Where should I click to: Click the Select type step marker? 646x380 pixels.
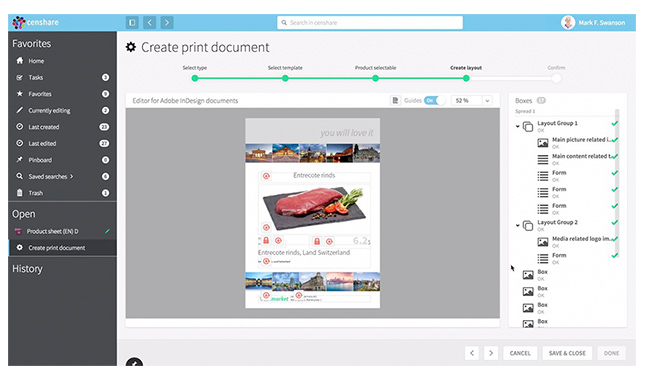tap(195, 78)
